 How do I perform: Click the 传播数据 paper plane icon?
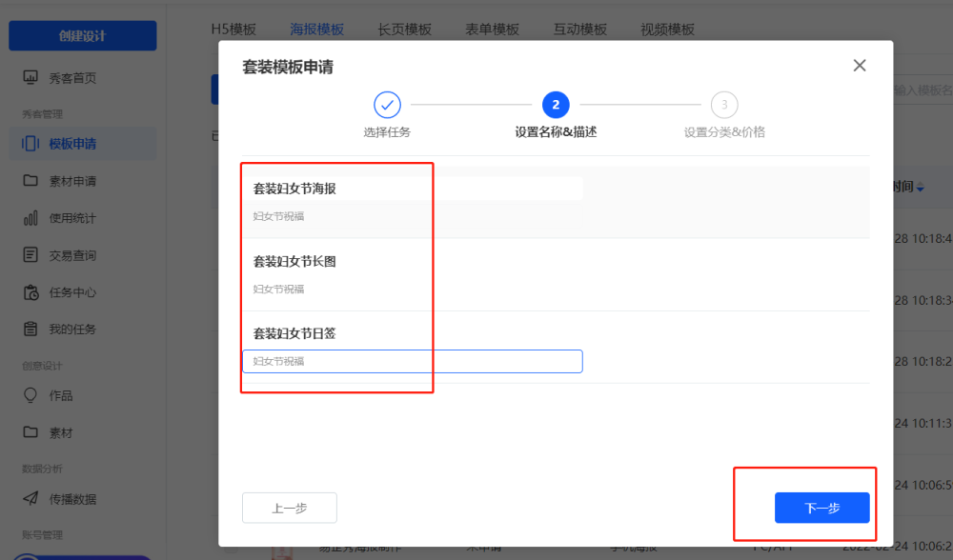coord(30,499)
